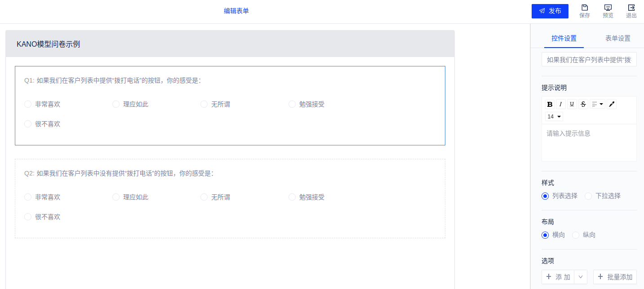Expand the font size 14 dropdown

tap(554, 117)
